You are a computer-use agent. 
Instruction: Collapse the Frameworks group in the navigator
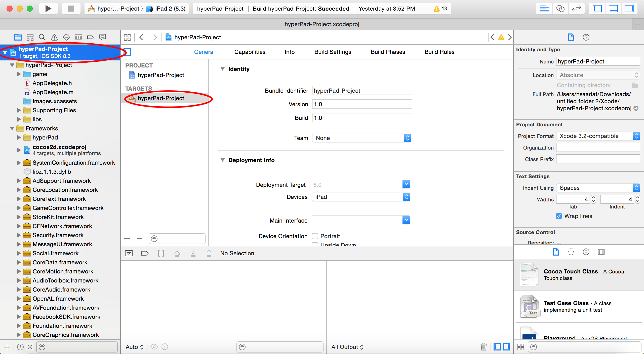(x=12, y=128)
